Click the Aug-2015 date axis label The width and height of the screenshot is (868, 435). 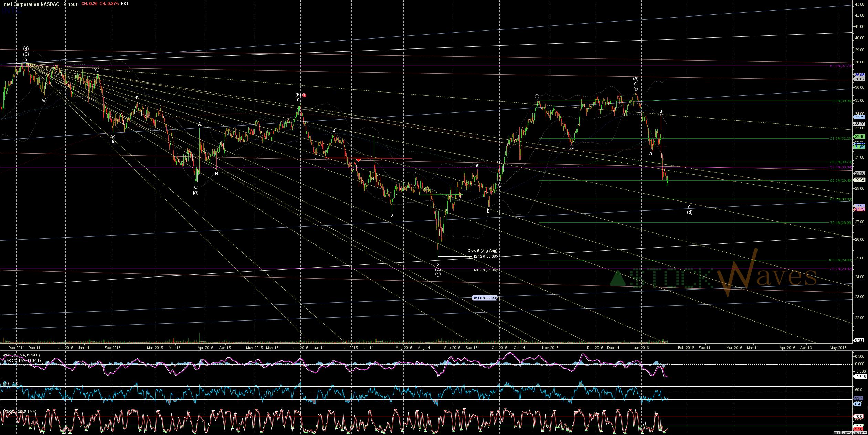pos(404,348)
